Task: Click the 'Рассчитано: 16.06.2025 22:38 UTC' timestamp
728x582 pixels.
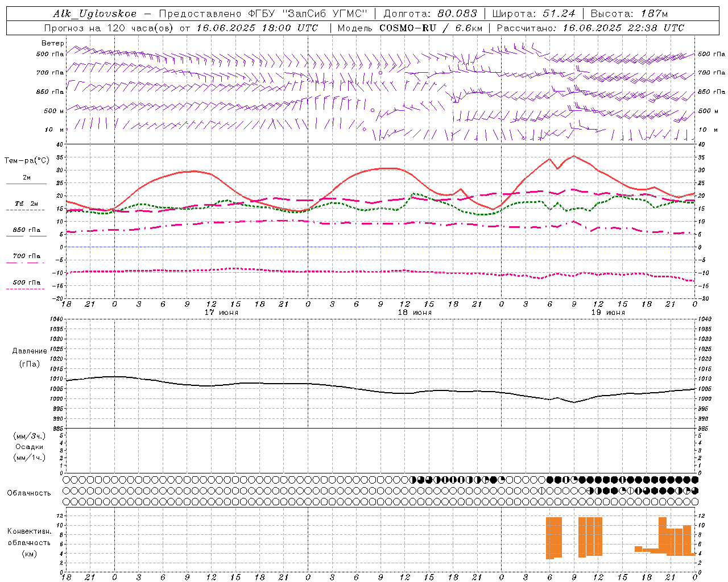Action: (590, 28)
